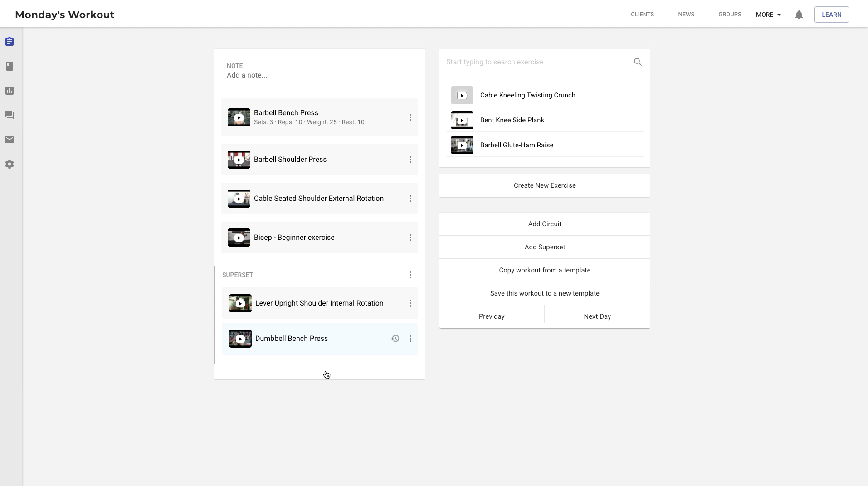Click the exercise search magnifier icon
Image resolution: width=868 pixels, height=486 pixels.
[638, 62]
